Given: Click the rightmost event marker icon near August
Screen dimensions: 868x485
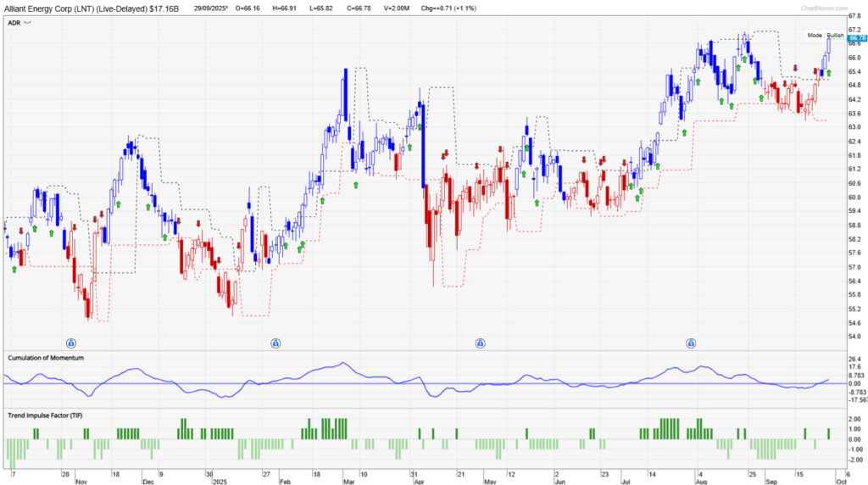Looking at the screenshot, I should (x=690, y=343).
